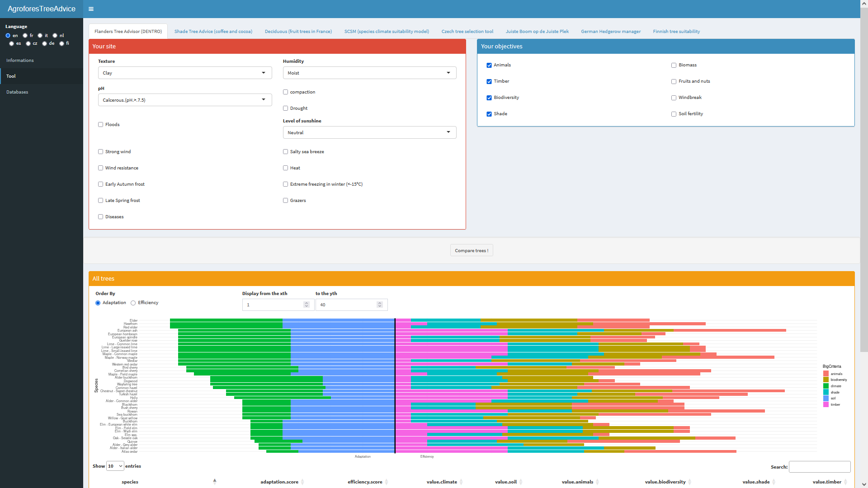The width and height of the screenshot is (868, 488).
Task: Click the animals legend color swatch
Action: point(826,374)
